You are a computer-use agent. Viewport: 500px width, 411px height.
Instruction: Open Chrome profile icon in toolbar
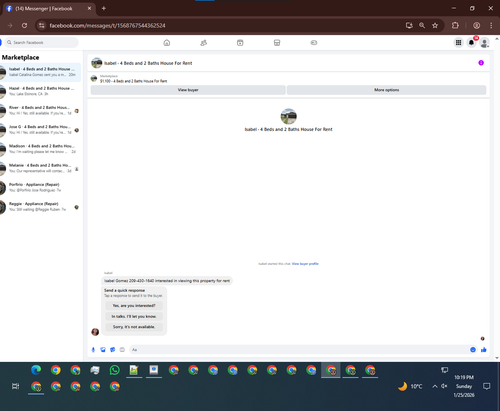pyautogui.click(x=477, y=26)
